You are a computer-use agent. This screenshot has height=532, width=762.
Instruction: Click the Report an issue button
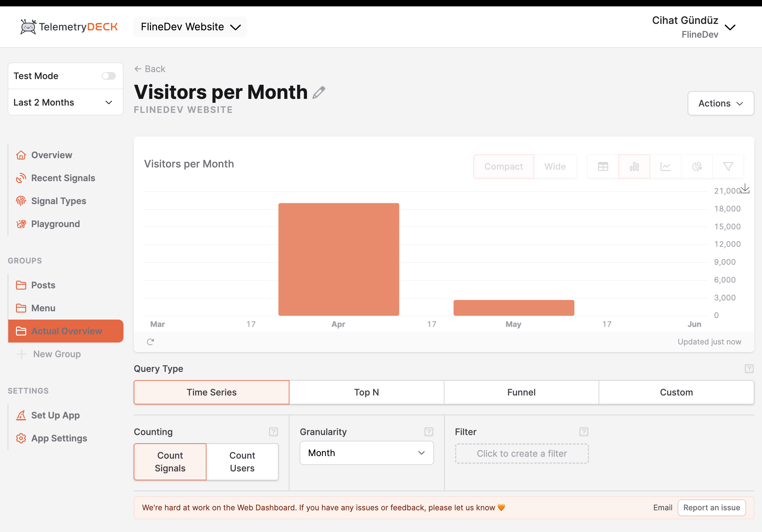(x=711, y=507)
